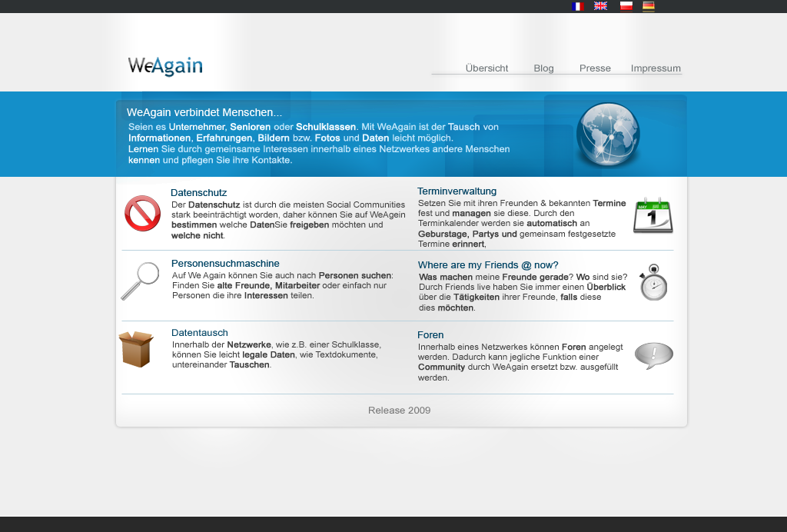Click the WeAgain logo

coord(165,66)
